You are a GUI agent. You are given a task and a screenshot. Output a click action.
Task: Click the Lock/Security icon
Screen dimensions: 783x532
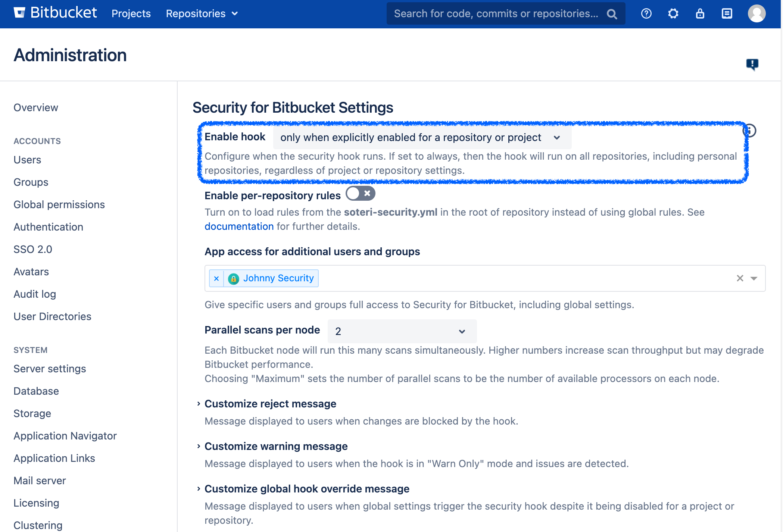700,13
